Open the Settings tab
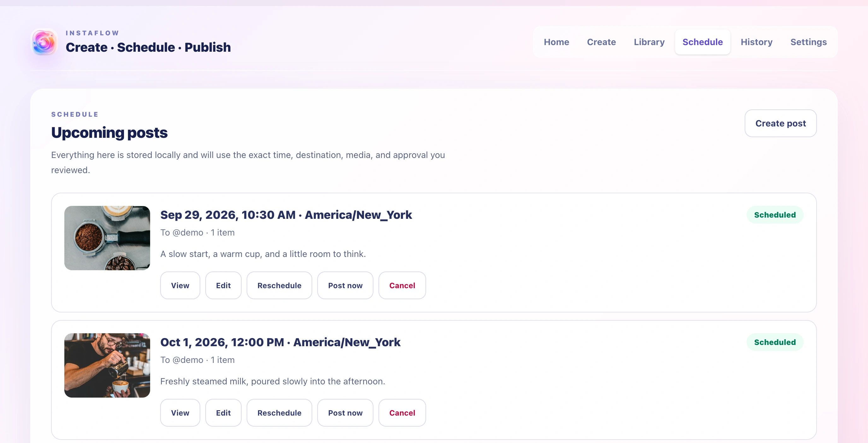This screenshot has width=868, height=443. click(x=808, y=42)
